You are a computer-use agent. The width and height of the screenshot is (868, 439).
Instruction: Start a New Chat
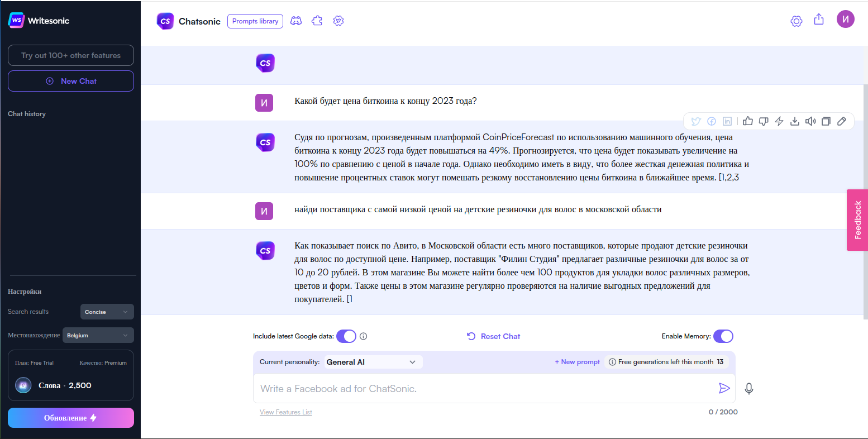(x=71, y=81)
